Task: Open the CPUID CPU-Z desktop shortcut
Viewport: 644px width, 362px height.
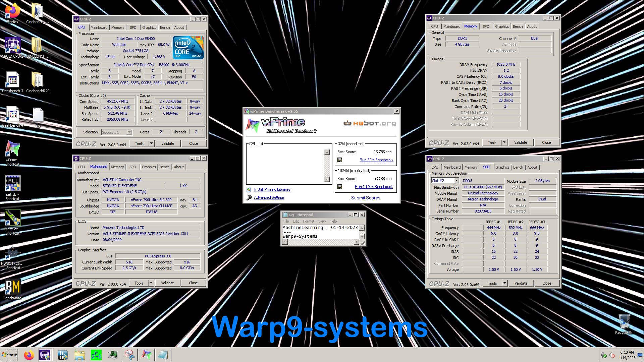Action: pyautogui.click(x=12, y=47)
